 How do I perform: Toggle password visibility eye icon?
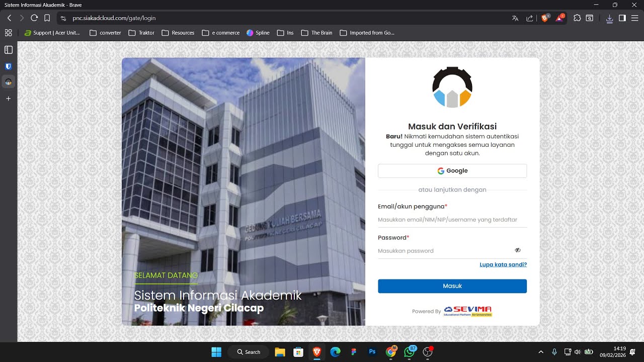point(518,250)
